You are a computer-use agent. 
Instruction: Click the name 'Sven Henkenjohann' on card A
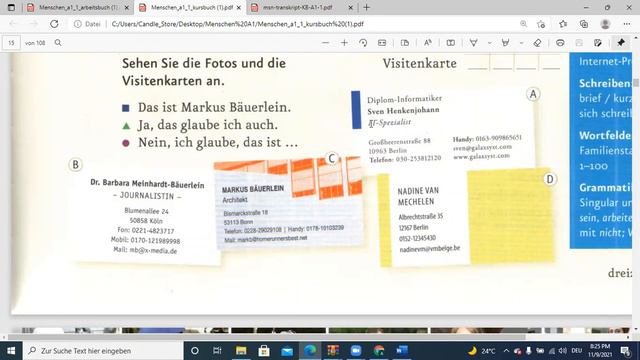pyautogui.click(x=403, y=110)
